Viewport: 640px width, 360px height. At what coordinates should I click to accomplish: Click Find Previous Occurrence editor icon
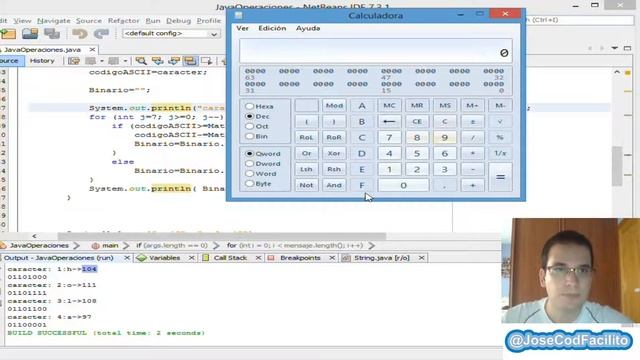158,61
